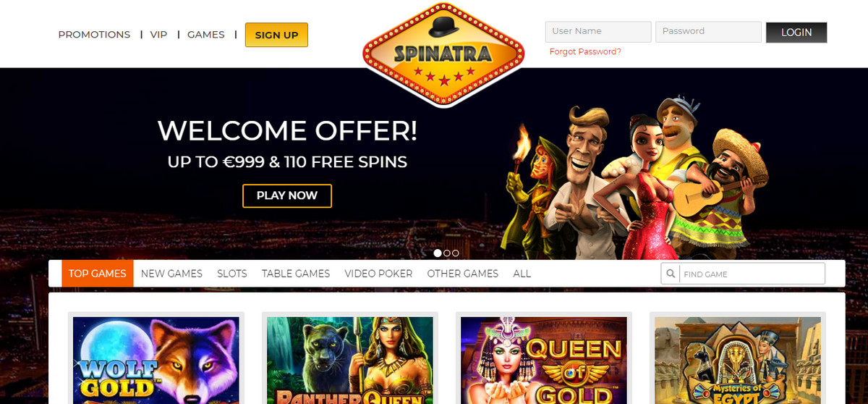Screen dimensions: 868x404
Task: Click the yellow Sign Up button
Action: [x=276, y=35]
